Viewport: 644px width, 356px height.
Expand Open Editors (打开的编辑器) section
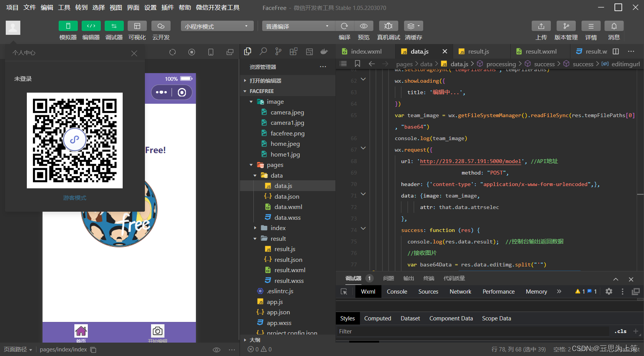click(287, 81)
